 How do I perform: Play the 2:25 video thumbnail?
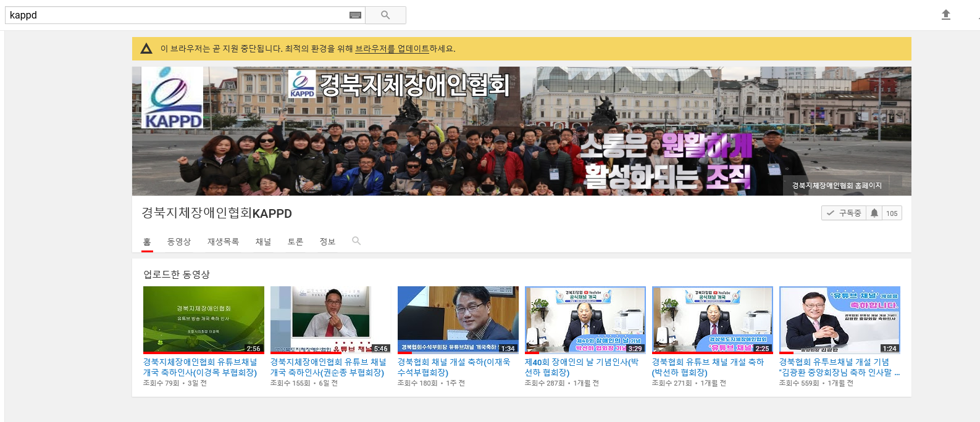[x=713, y=320]
